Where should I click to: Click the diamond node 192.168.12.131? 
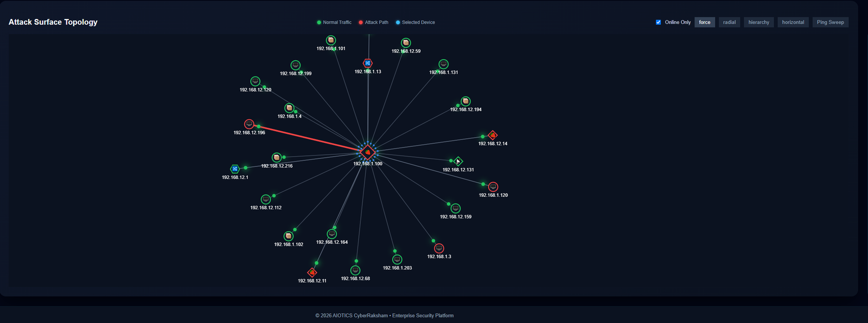[x=458, y=161]
